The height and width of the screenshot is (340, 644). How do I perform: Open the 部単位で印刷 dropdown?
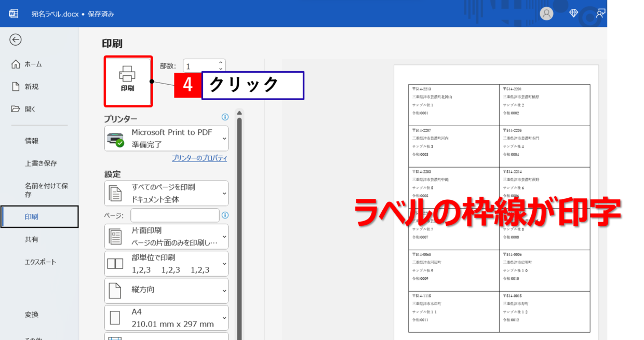point(166,264)
